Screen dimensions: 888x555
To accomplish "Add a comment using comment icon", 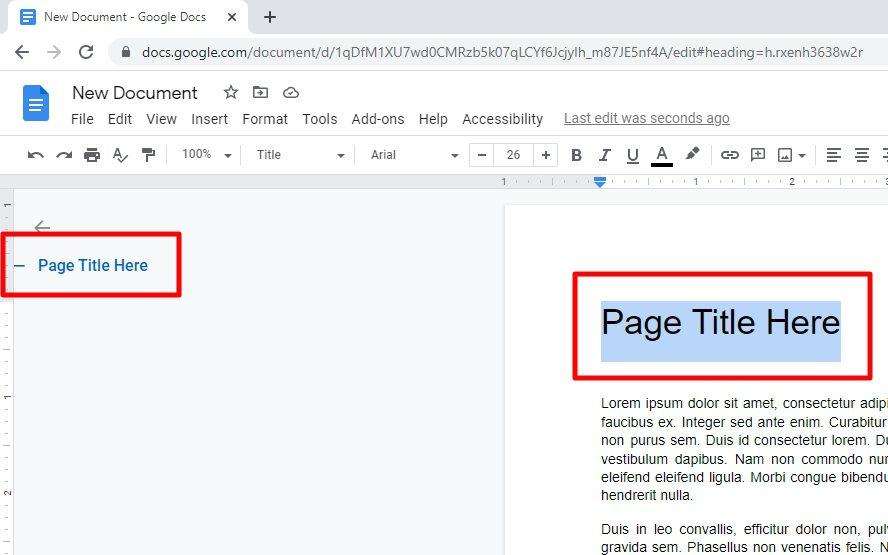I will [x=758, y=155].
